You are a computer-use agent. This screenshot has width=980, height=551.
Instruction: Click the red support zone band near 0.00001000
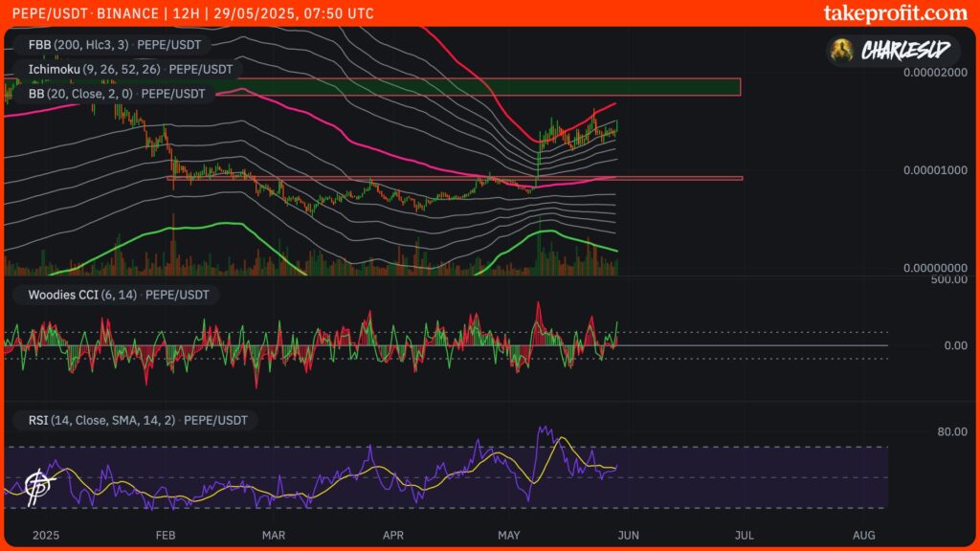pyautogui.click(x=455, y=178)
